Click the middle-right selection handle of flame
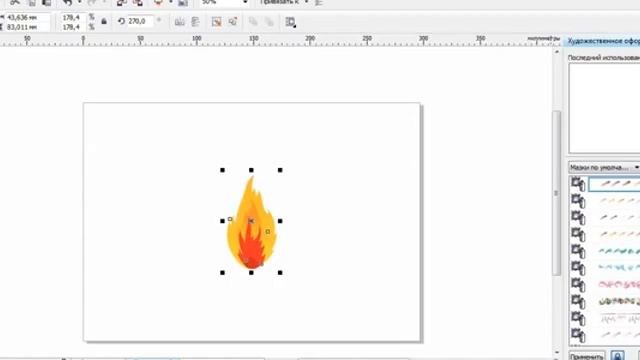Image resolution: width=640 pixels, height=360 pixels. 280,221
